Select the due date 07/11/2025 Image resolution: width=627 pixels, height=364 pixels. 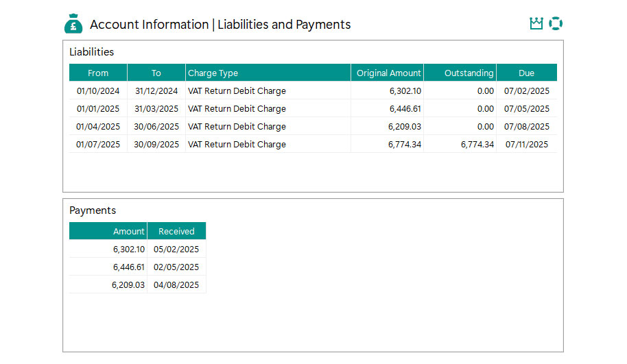point(526,145)
